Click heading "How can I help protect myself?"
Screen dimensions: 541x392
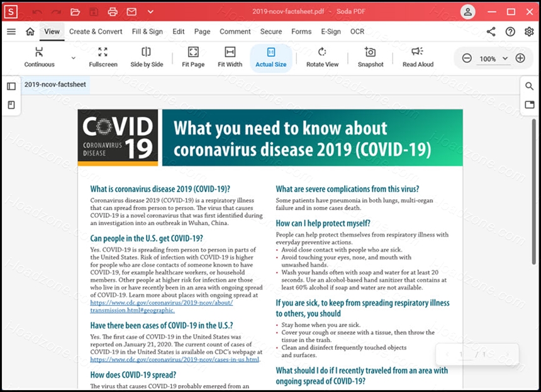[323, 223]
